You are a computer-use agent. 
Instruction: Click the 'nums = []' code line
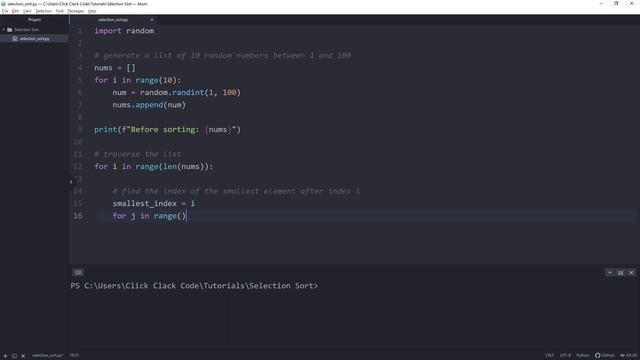[x=115, y=68]
